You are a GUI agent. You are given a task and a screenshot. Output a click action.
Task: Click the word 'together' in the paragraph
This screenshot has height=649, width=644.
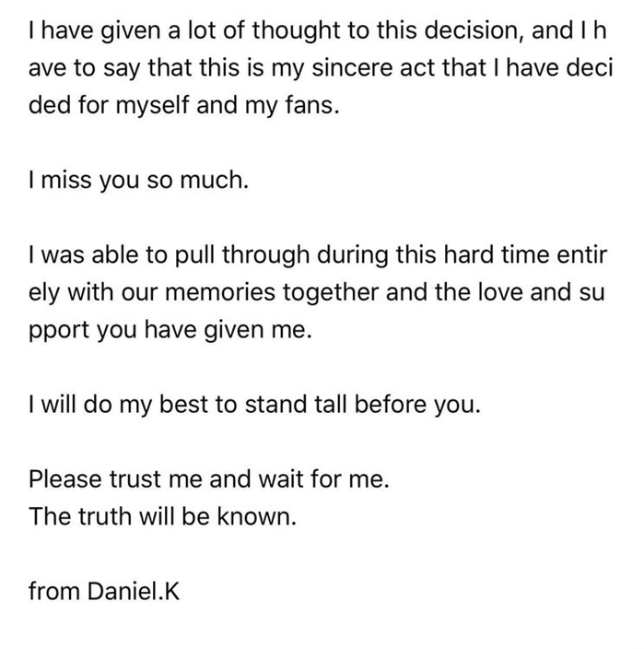click(x=331, y=292)
